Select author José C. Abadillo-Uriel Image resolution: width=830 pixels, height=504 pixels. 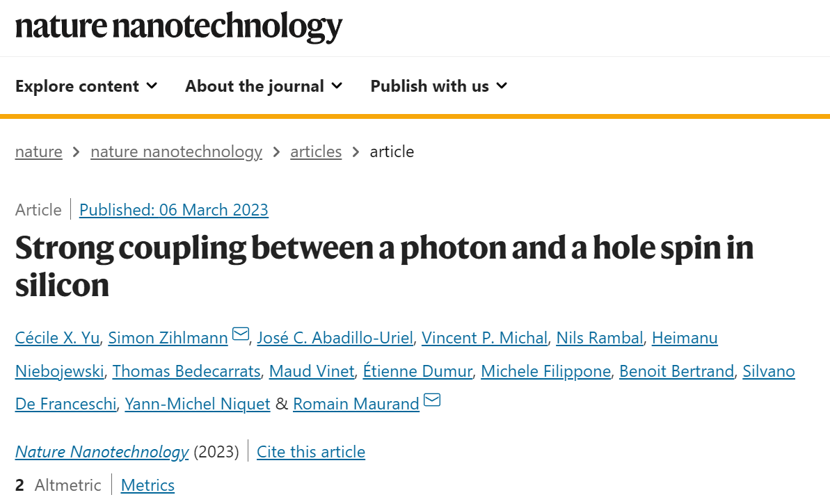pyautogui.click(x=335, y=338)
